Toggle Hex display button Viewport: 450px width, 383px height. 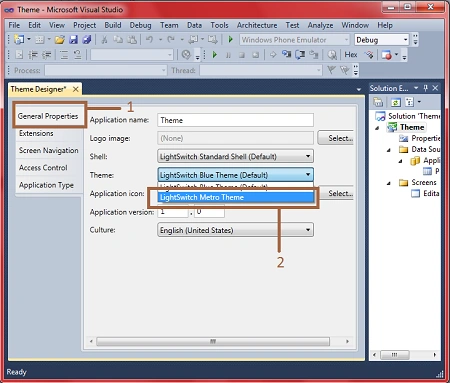tap(351, 55)
